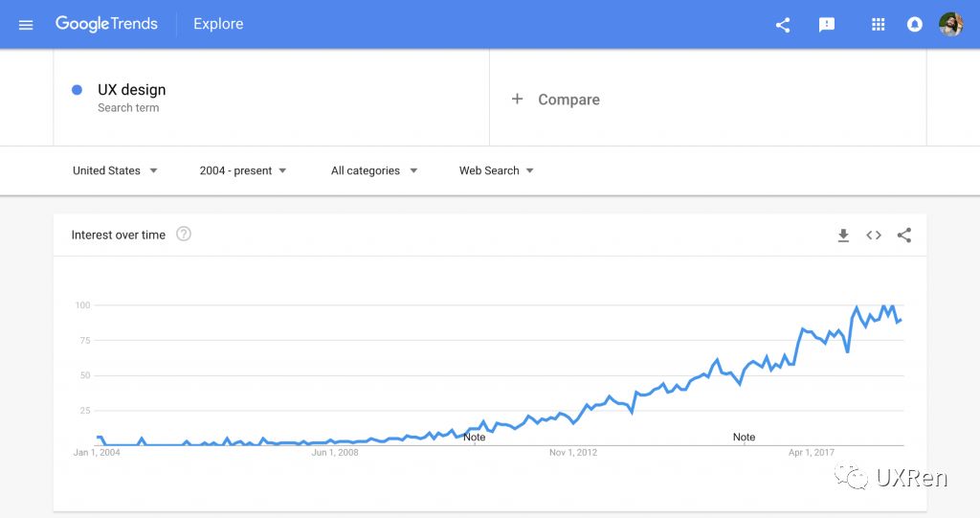Open the Google apps grid
The height and width of the screenshot is (518, 980).
coord(878,25)
